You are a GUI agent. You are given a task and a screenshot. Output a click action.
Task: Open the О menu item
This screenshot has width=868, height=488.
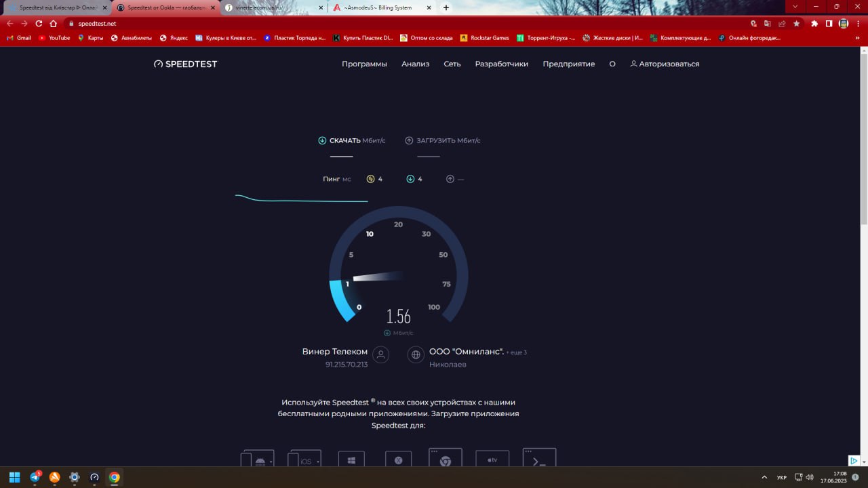tap(612, 64)
